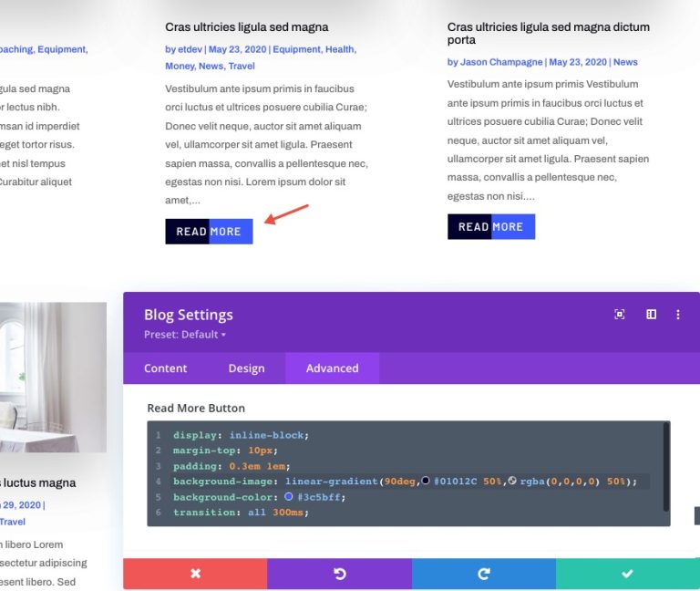Click the expand modal fullscreen icon
The height and width of the screenshot is (591, 700).
click(x=620, y=315)
